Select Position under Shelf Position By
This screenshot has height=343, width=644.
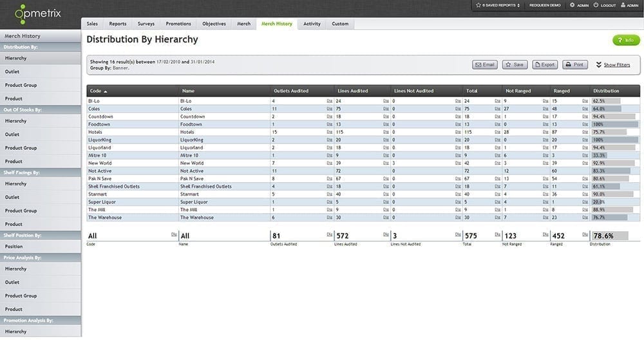coord(40,246)
